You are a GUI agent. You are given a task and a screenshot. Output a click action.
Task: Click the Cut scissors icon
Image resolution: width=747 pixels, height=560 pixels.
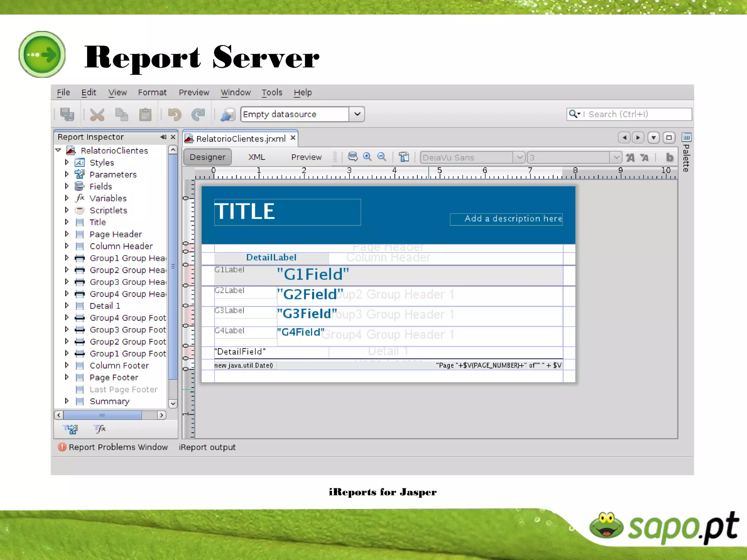(x=97, y=114)
